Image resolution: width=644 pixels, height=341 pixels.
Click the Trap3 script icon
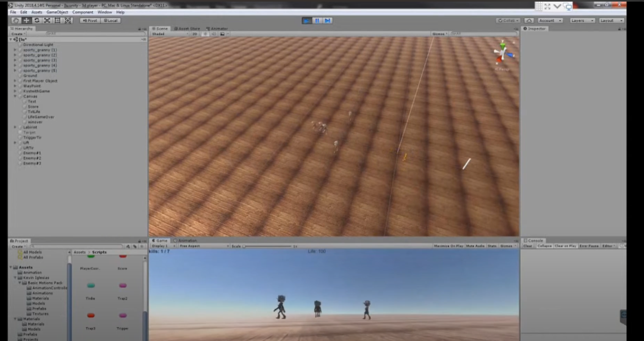pos(91,316)
